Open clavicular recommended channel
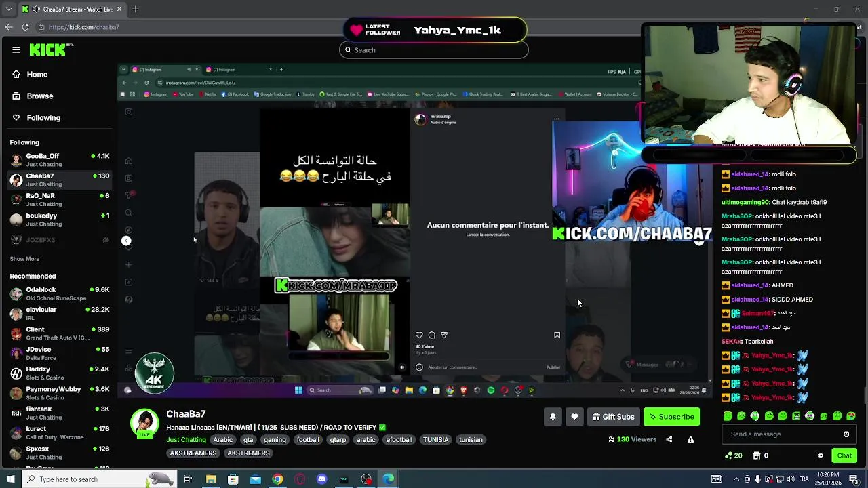This screenshot has width=868, height=488. pos(60,313)
